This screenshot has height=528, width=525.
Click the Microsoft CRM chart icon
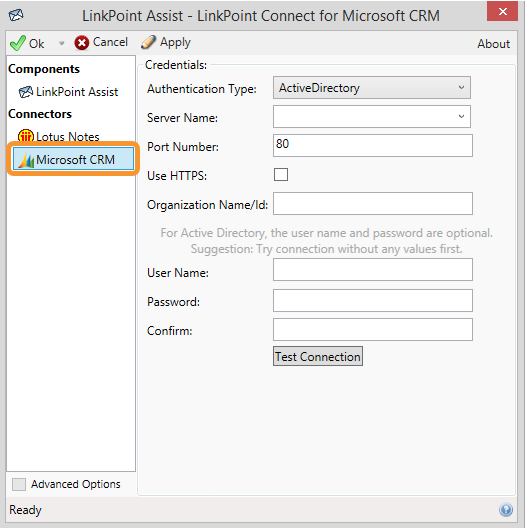pos(26,160)
